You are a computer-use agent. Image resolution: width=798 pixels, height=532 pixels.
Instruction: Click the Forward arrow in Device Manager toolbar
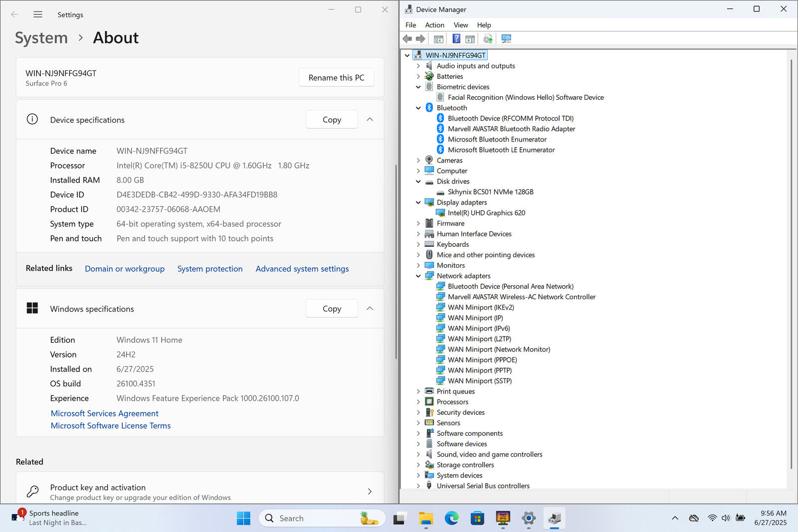(x=420, y=39)
